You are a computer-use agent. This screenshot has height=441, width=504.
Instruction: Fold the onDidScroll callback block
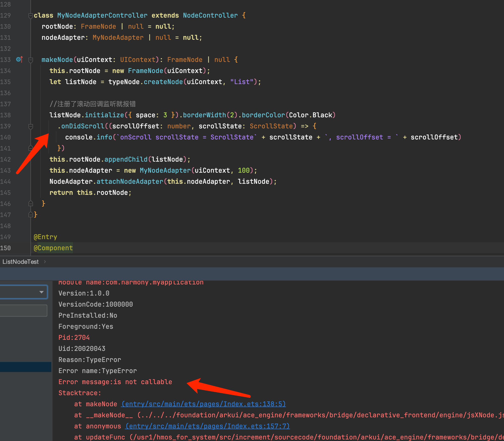(31, 126)
